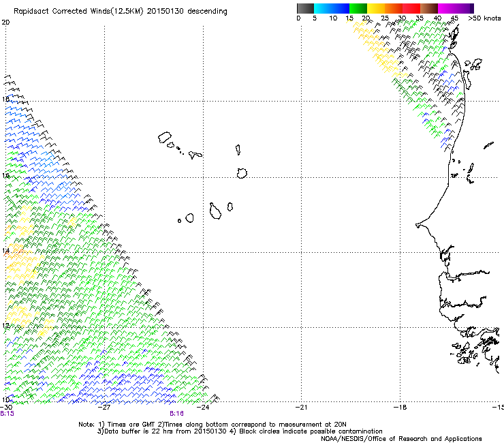Click the latitude '14' axis label
Screen dimensions: 504x443
(x=5, y=251)
